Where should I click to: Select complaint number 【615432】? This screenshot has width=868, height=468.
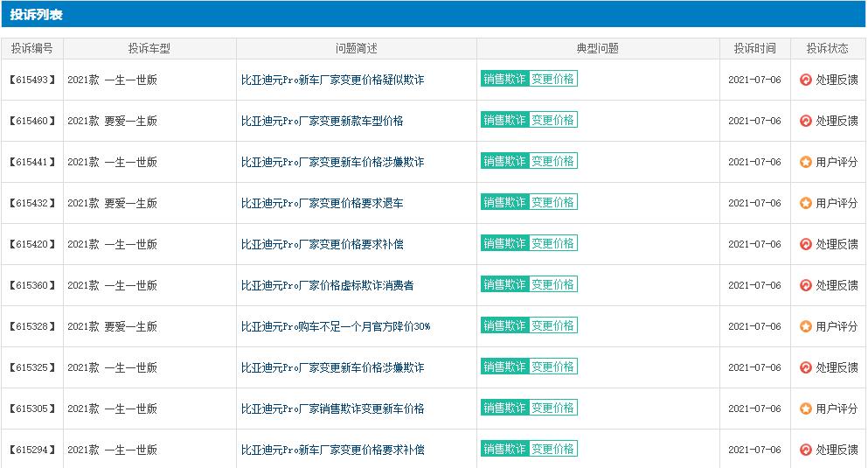click(x=32, y=203)
